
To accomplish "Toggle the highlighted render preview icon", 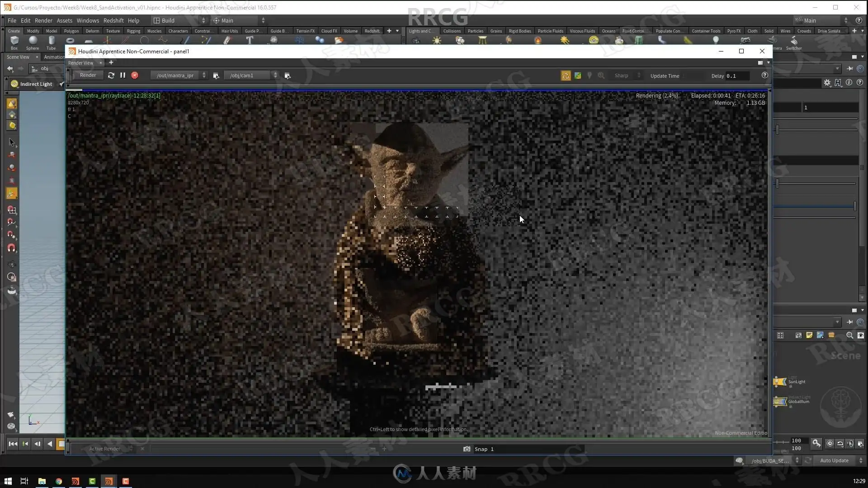I will click(566, 76).
